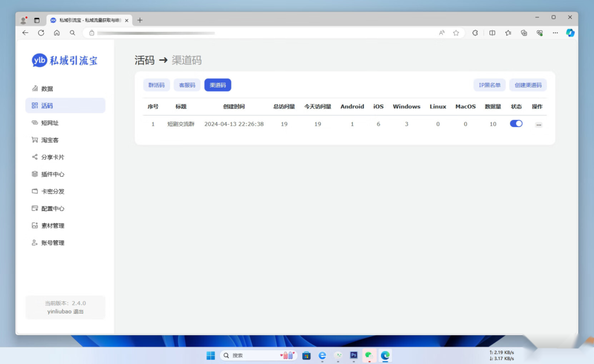Click the MacOS column header
594x364 pixels.
(x=466, y=107)
